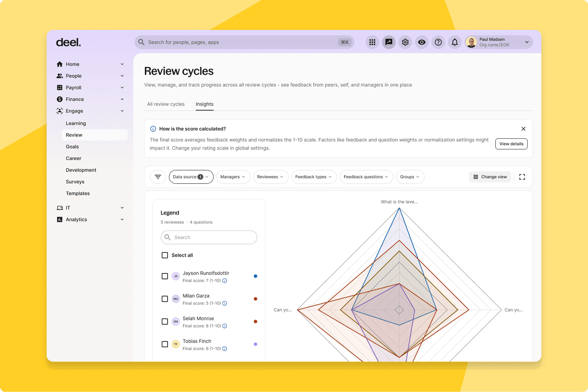This screenshot has height=392, width=588.
Task: Click the People icon in sidebar
Action: click(60, 76)
